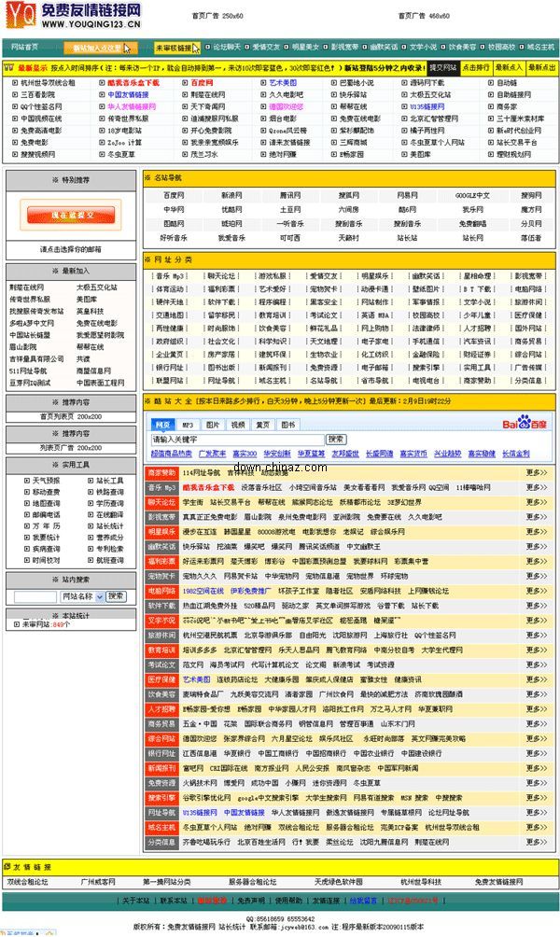The width and height of the screenshot is (560, 937).
Task: Open the 星相命理 category link
Action: [x=477, y=276]
